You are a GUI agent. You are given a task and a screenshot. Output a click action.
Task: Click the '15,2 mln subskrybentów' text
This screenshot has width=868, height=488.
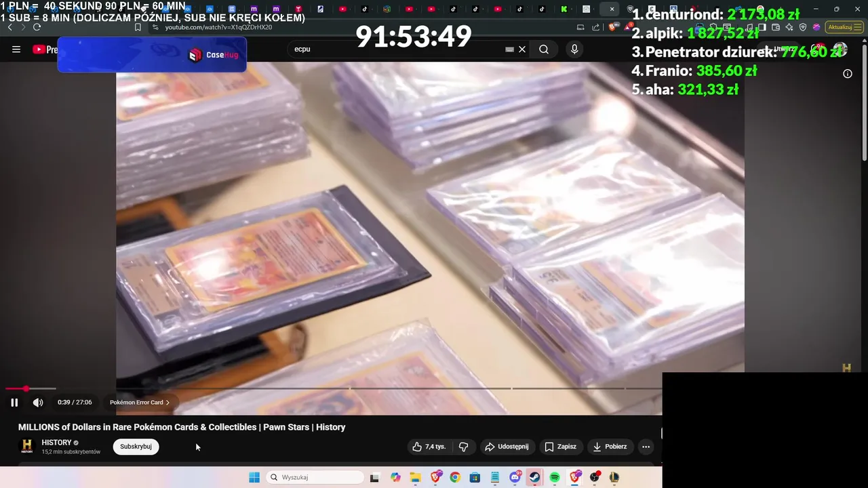[x=71, y=452]
